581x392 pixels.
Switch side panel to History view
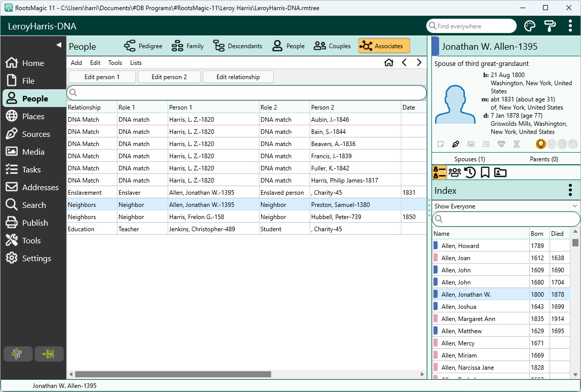tap(470, 172)
